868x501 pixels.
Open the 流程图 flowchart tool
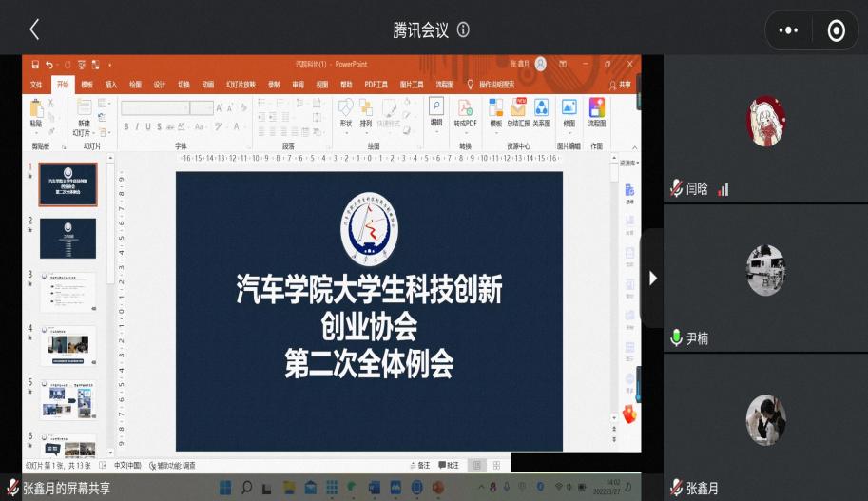pos(596,113)
